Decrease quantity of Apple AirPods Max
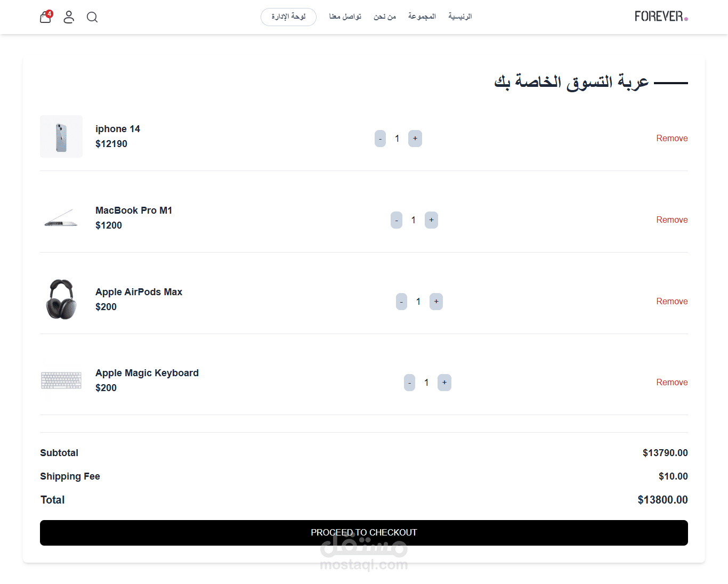Viewport: 728px width, 584px height. 401,302
